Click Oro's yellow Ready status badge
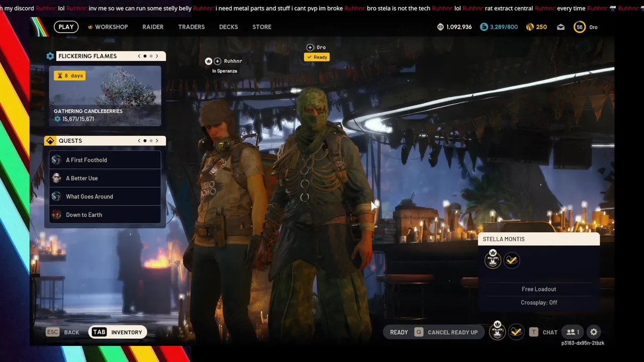The height and width of the screenshot is (362, 644). point(317,57)
